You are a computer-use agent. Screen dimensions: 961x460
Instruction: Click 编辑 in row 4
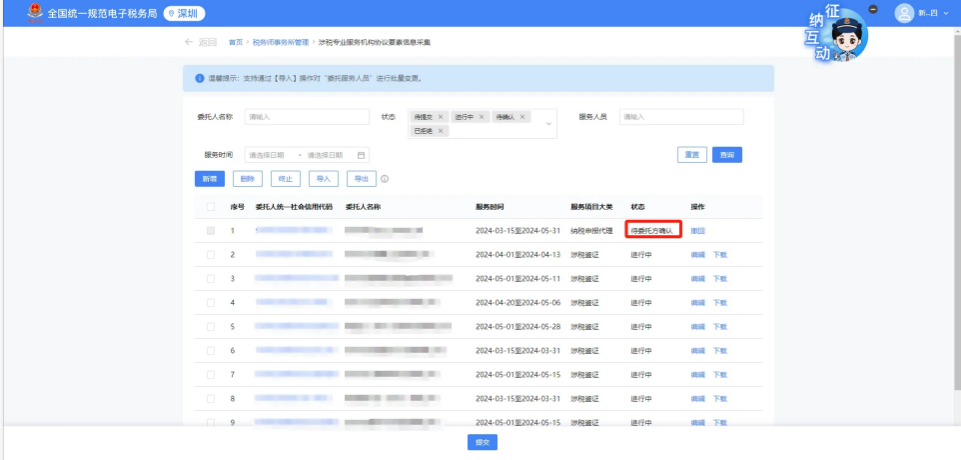pos(697,303)
